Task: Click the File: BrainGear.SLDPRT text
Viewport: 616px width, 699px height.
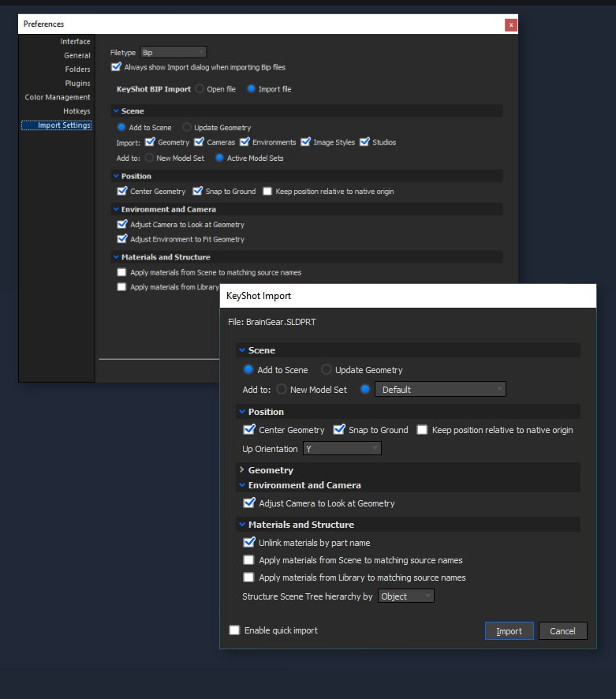Action: pos(272,322)
